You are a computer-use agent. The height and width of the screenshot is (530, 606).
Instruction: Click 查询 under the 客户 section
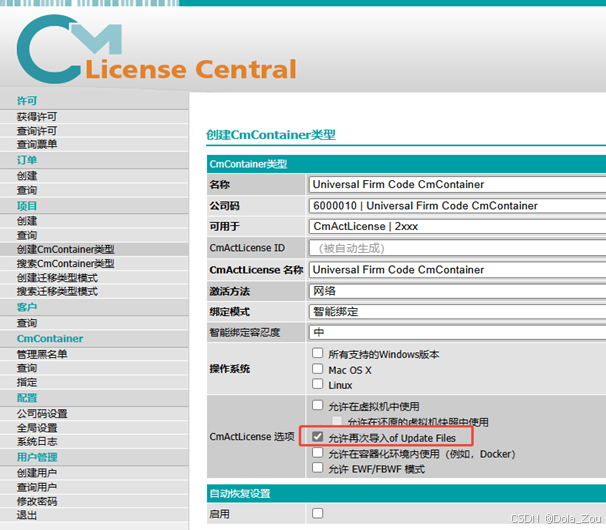click(x=27, y=323)
